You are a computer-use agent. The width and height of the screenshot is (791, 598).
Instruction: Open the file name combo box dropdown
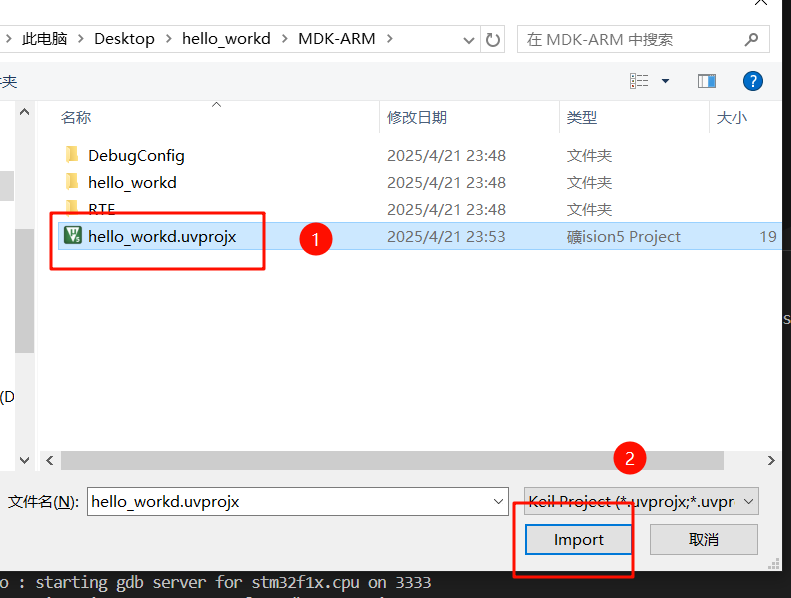(498, 502)
